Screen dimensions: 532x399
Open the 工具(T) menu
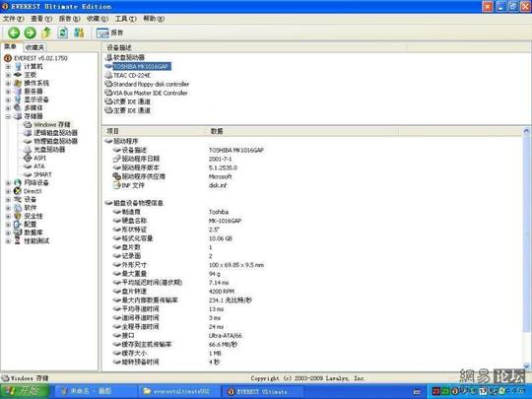[125, 19]
